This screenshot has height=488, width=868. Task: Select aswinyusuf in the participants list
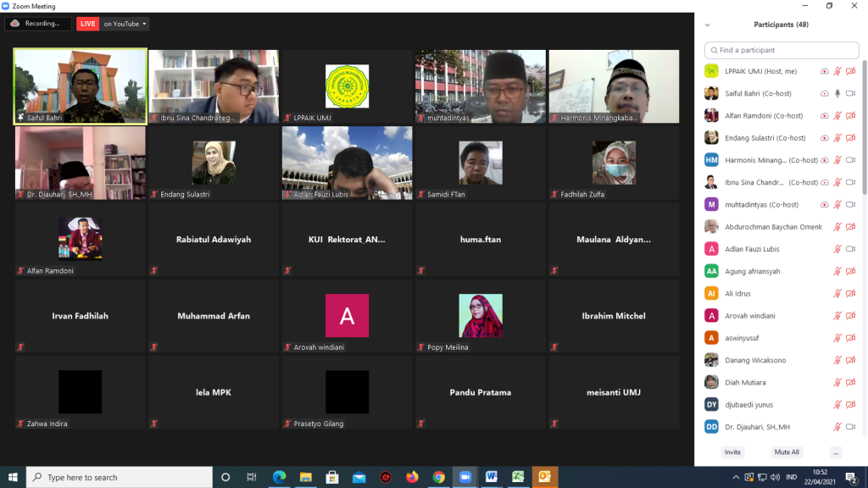[x=782, y=338]
